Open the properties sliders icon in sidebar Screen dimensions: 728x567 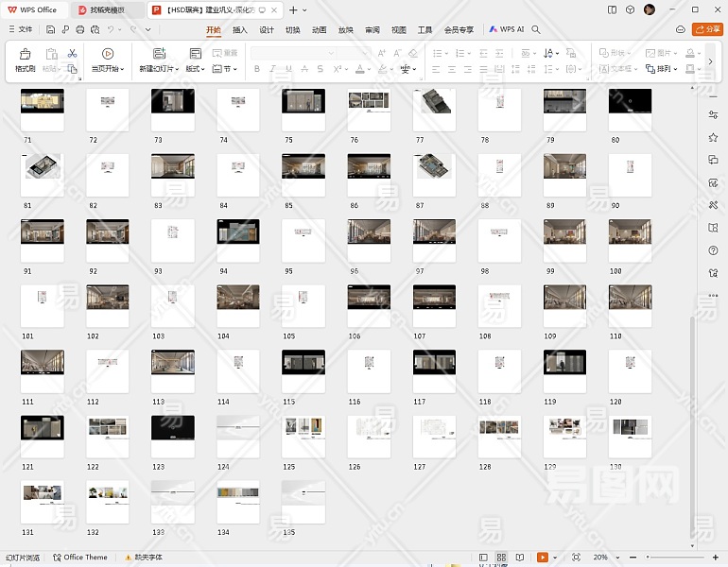(713, 114)
